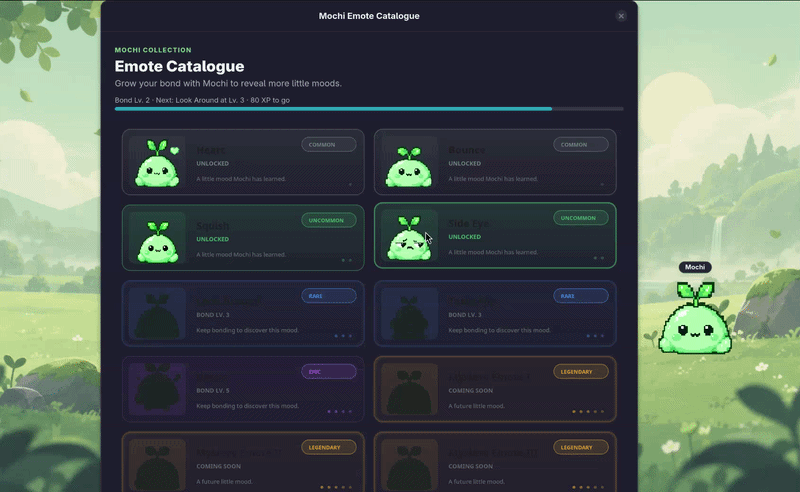The image size is (800, 492).
Task: Click the RARE badge on the Look Around card
Action: pyautogui.click(x=329, y=296)
